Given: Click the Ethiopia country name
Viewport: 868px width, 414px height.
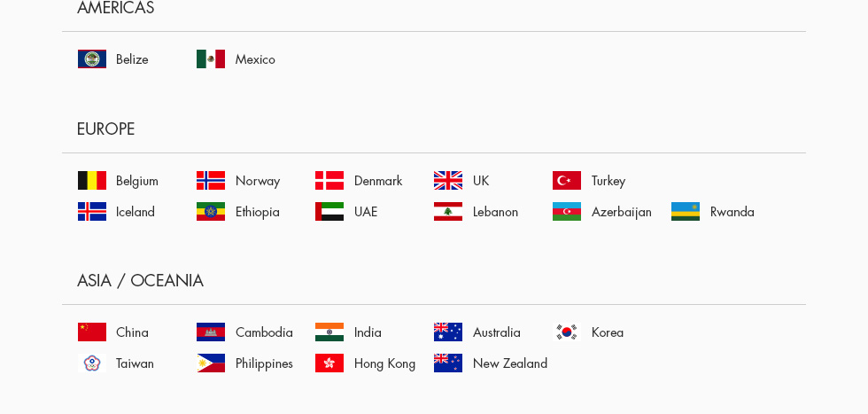Looking at the screenshot, I should [257, 212].
